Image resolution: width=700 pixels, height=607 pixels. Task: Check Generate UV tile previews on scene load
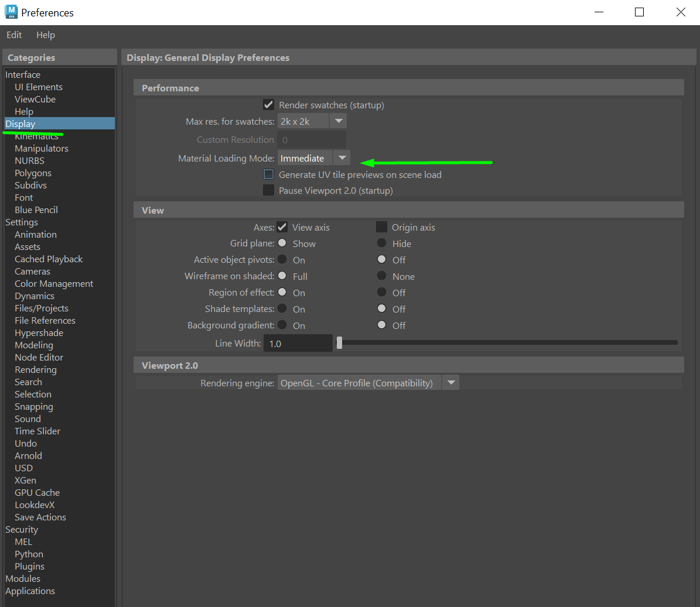268,174
